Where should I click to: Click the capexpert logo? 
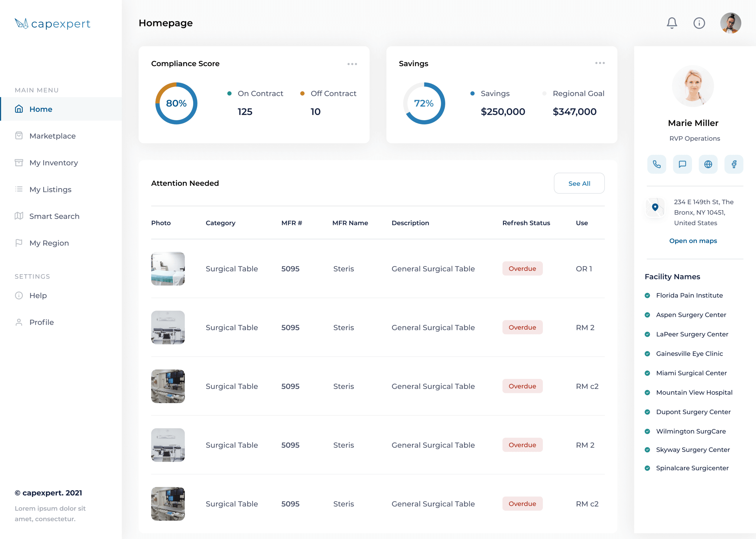(x=52, y=24)
